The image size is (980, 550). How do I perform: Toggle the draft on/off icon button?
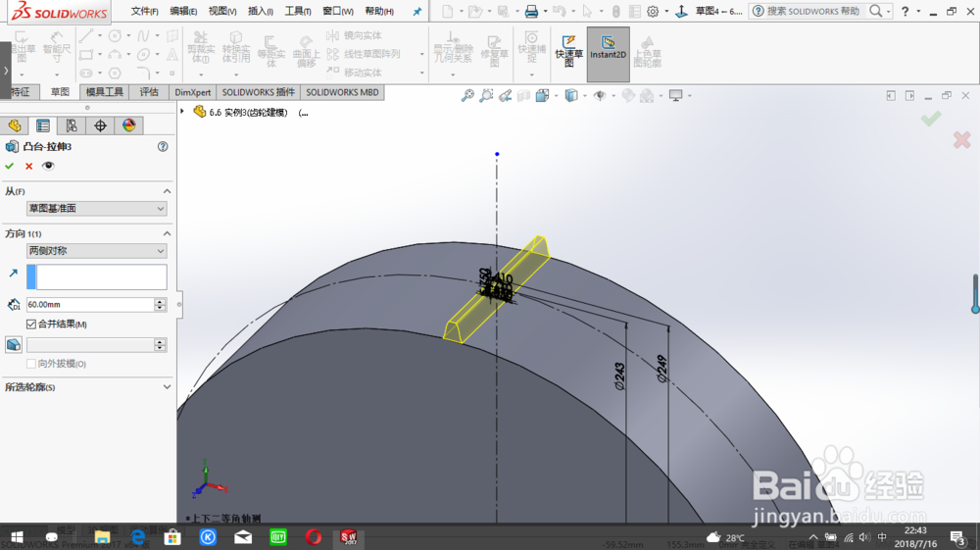point(13,344)
